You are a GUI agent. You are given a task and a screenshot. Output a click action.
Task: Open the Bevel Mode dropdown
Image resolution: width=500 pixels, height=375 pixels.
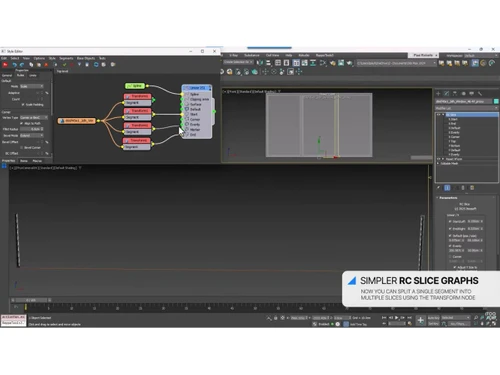pos(32,135)
